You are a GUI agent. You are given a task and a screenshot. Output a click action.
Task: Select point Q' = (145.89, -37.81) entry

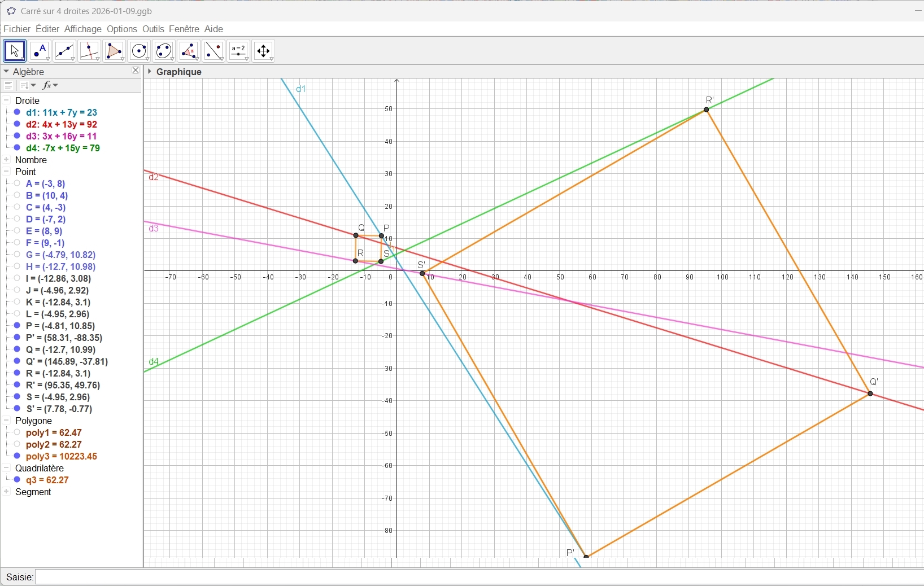click(x=67, y=361)
